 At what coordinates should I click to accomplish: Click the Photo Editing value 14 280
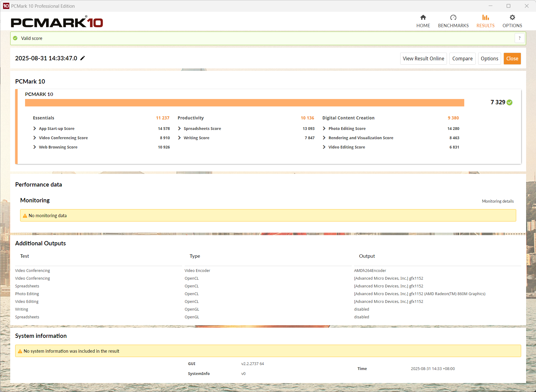pos(453,128)
